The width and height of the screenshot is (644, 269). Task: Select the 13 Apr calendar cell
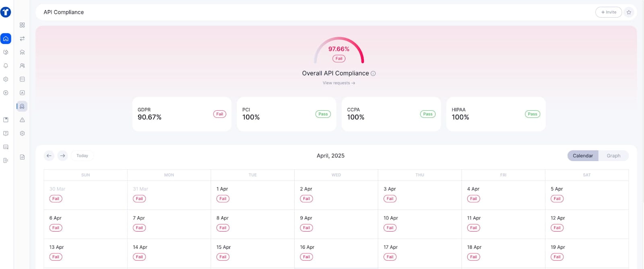[x=85, y=253]
